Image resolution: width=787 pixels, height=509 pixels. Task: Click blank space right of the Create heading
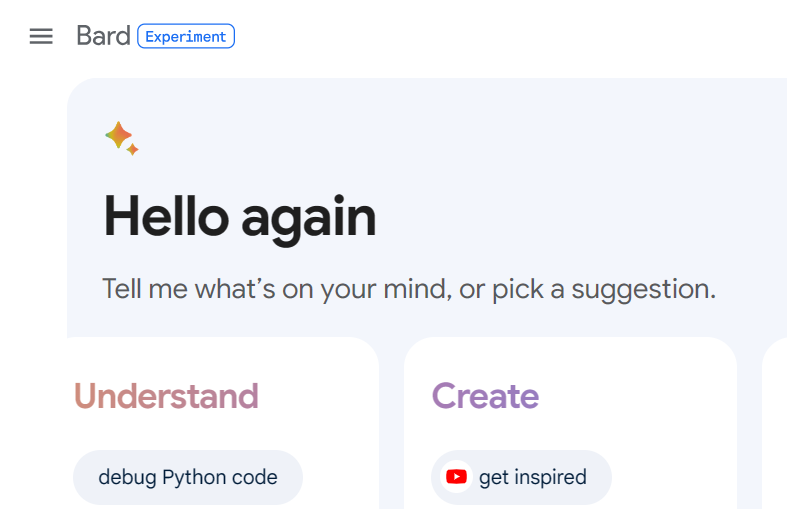[632, 396]
